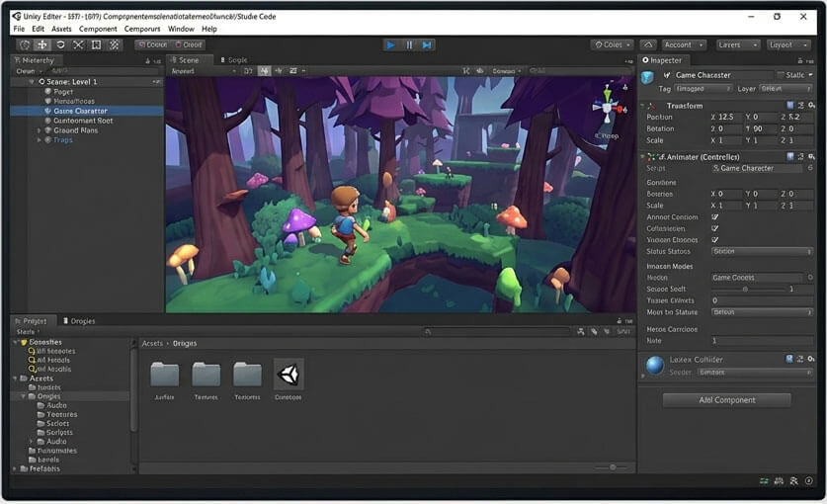Select the Rotate tool in toolbar

[x=60, y=44]
